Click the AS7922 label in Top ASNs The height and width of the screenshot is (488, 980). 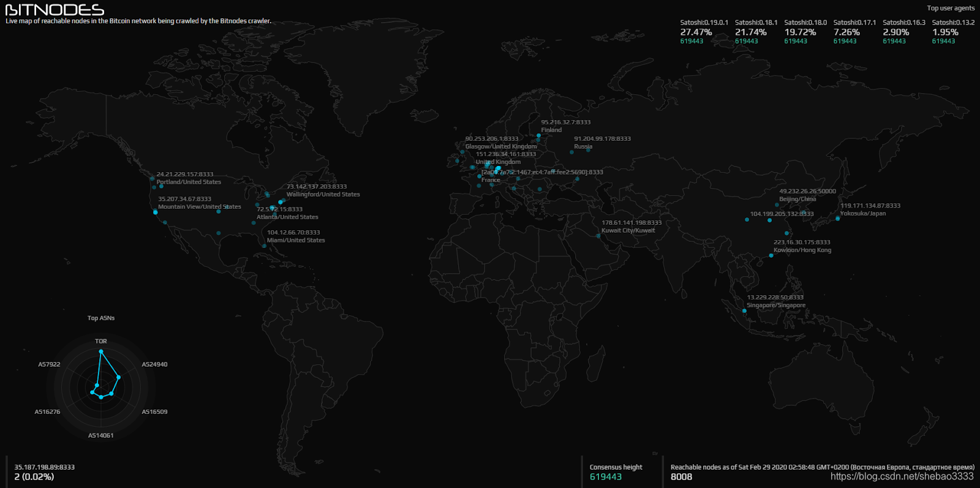[x=49, y=364]
